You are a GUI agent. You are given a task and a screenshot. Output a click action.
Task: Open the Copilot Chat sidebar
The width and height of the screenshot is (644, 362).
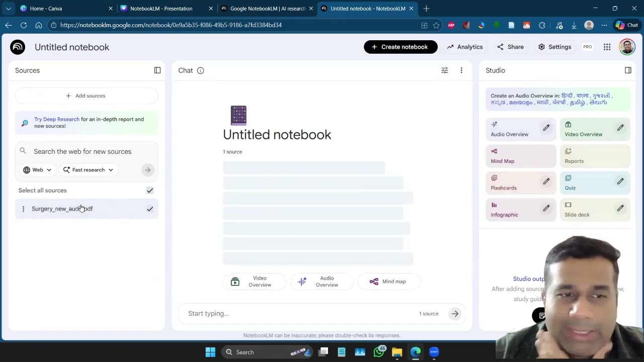(x=626, y=25)
